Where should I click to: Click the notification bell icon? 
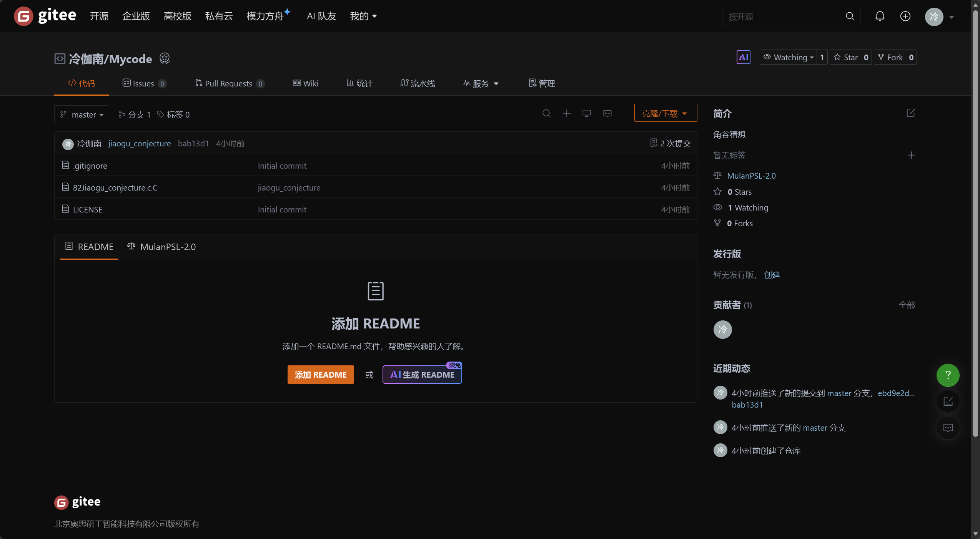[x=880, y=16]
